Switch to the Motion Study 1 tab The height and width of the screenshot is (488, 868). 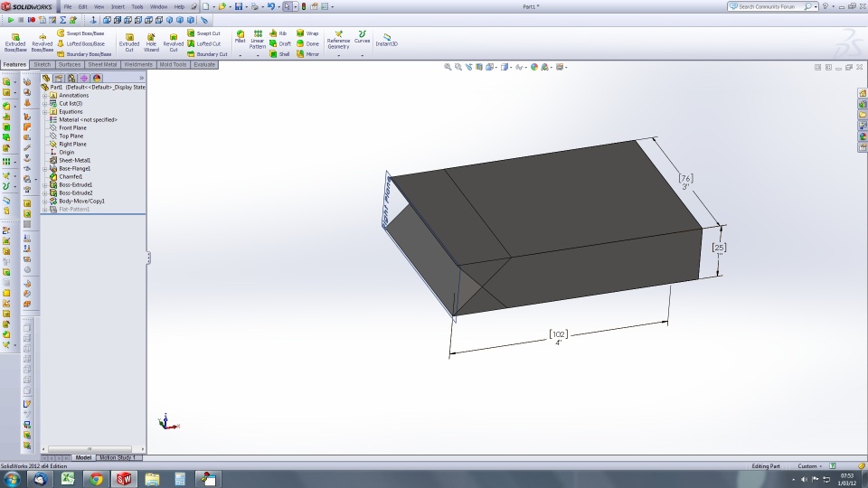tap(118, 457)
